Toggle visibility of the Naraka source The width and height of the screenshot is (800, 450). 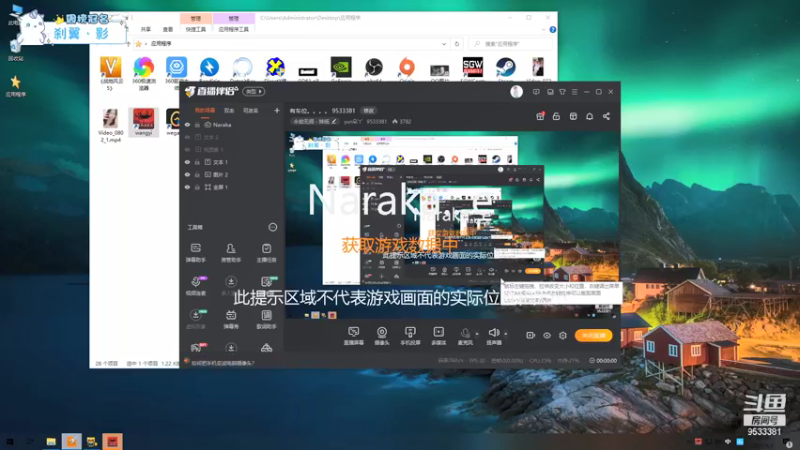(x=187, y=124)
